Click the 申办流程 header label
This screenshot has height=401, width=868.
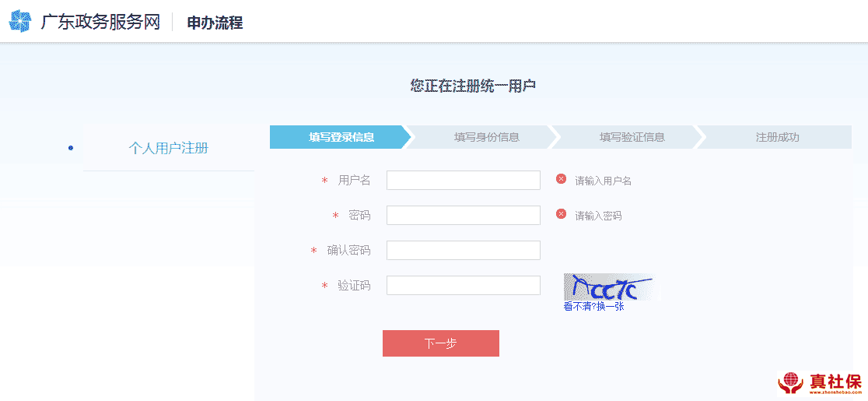click(215, 23)
